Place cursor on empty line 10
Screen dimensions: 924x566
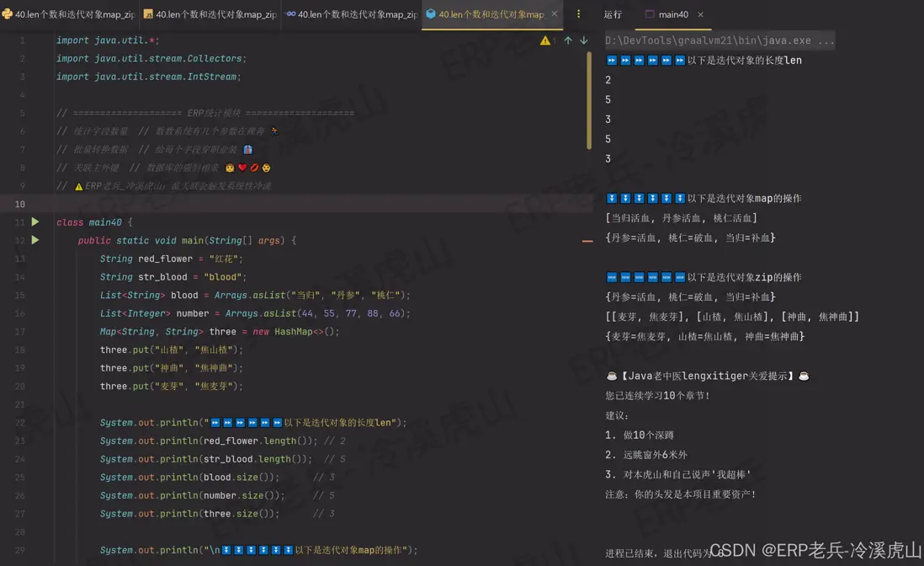[x=252, y=204]
